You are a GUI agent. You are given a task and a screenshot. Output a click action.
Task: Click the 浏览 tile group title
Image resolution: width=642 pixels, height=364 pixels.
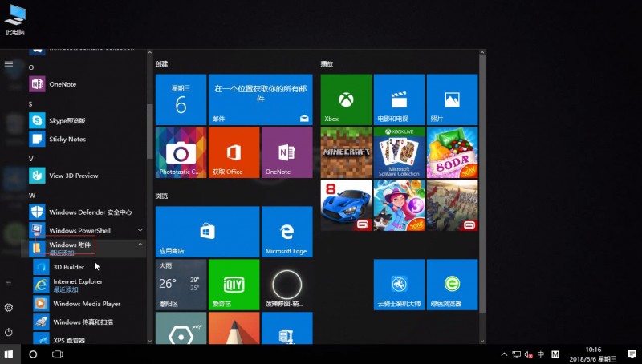(162, 196)
